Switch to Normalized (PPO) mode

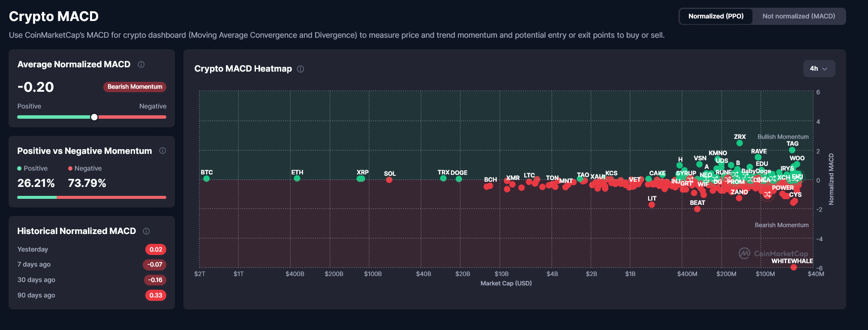coord(715,16)
